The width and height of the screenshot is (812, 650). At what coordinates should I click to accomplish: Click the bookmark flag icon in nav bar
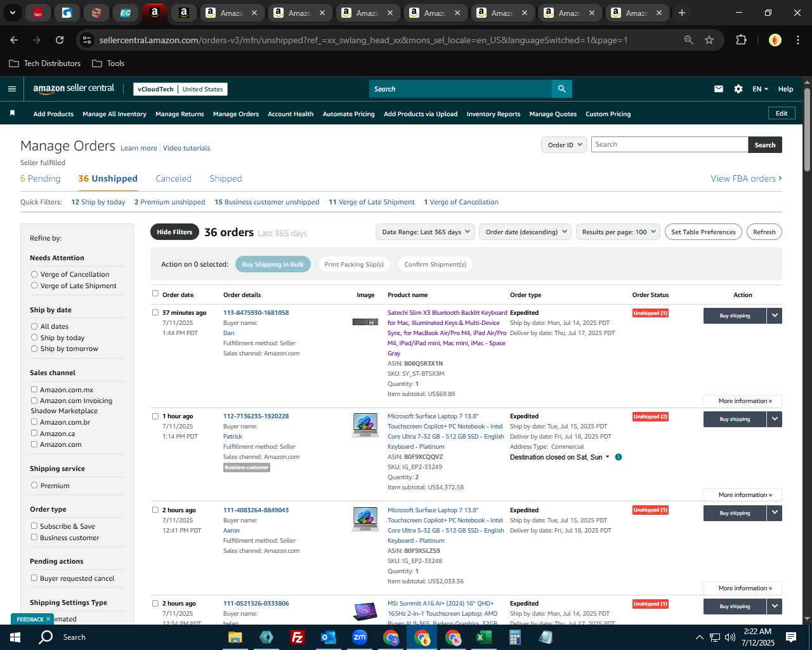[x=12, y=114]
